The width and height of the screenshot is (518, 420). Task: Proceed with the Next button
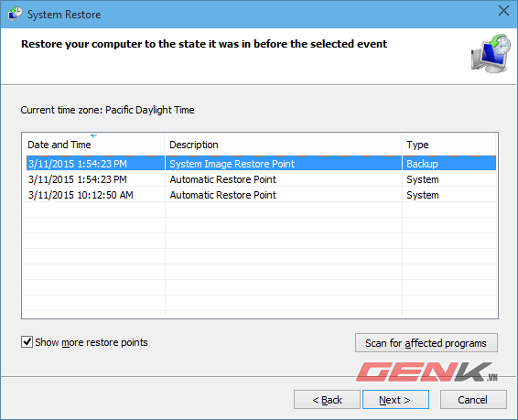coord(395,400)
